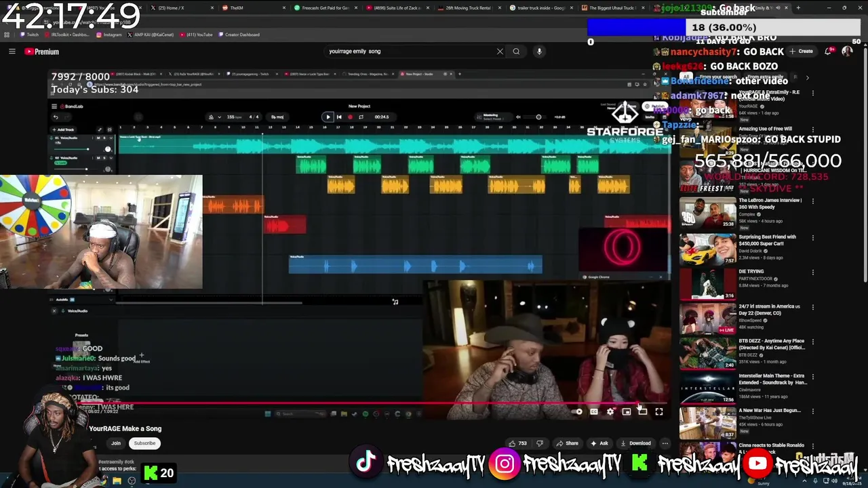Switch the player to theater mode

[642, 411]
